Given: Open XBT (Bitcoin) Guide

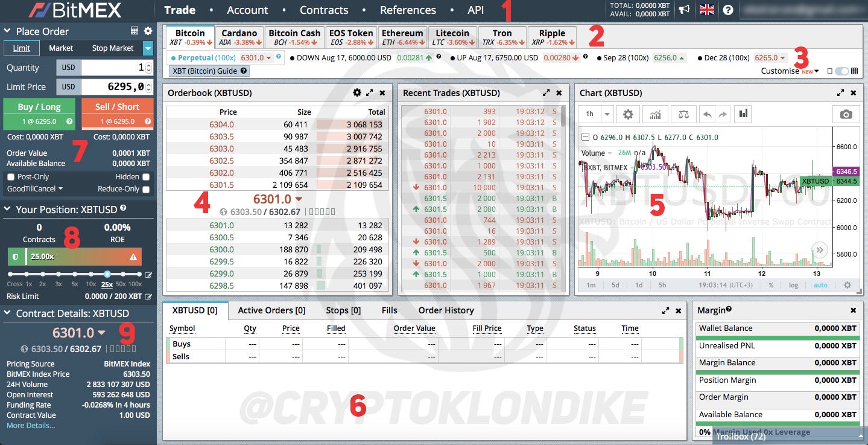Looking at the screenshot, I should pos(209,71).
